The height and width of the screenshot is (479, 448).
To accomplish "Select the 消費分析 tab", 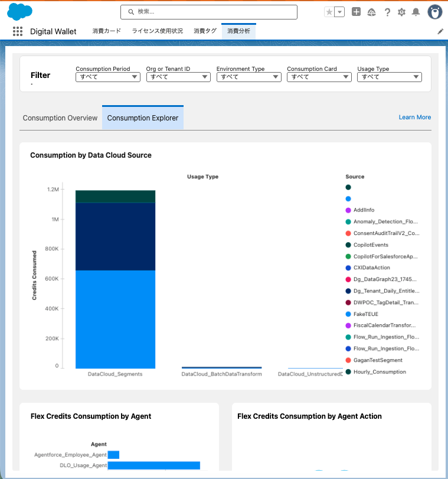I will pos(239,31).
